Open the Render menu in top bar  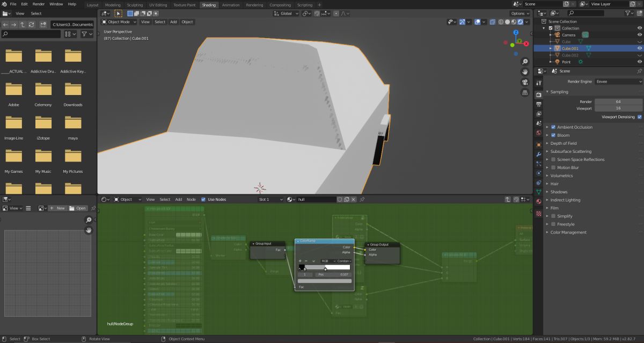click(x=39, y=4)
